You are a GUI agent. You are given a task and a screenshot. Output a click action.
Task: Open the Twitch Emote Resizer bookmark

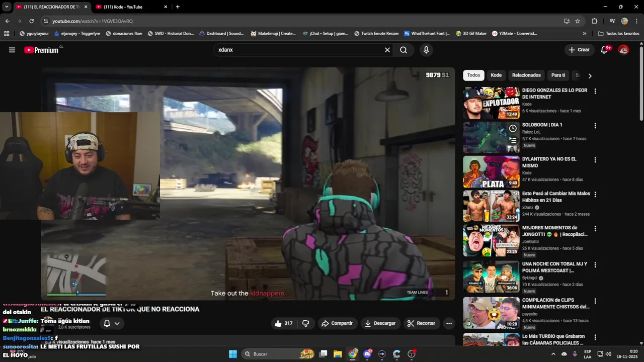[x=376, y=34]
